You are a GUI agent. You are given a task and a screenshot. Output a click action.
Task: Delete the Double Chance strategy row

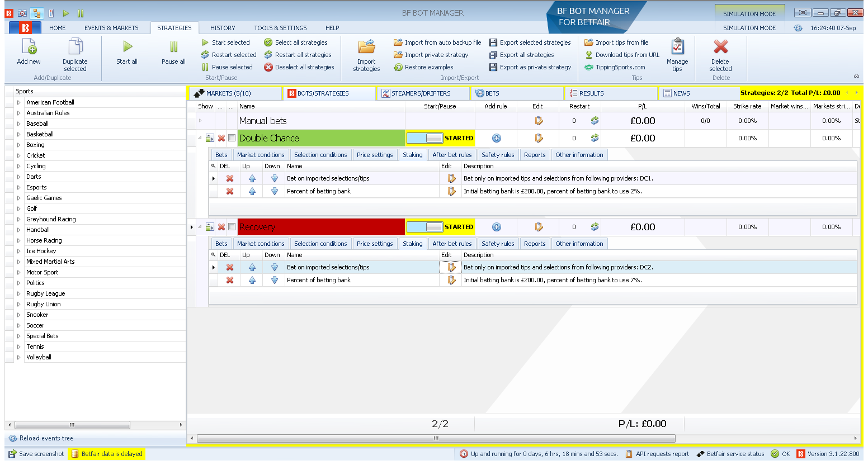point(221,138)
